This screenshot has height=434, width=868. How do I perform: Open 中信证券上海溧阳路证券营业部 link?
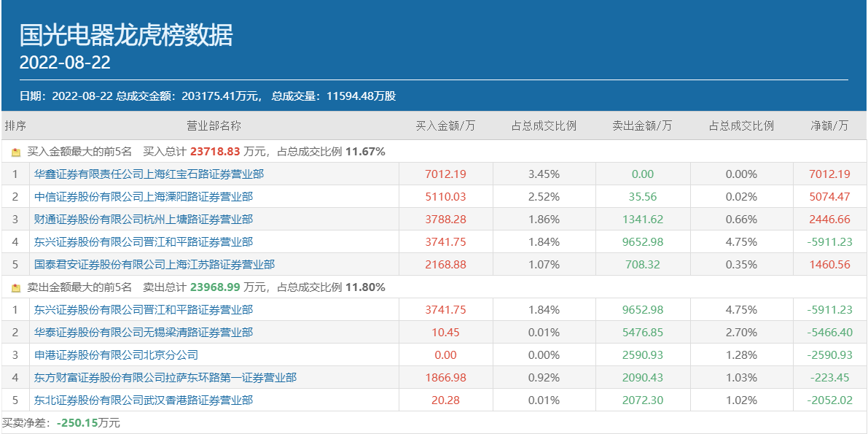143,197
